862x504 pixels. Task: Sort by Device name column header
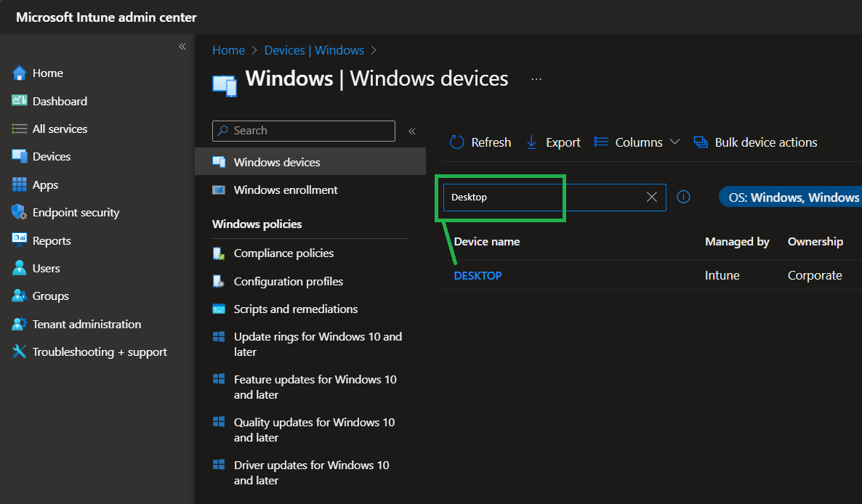[487, 242]
